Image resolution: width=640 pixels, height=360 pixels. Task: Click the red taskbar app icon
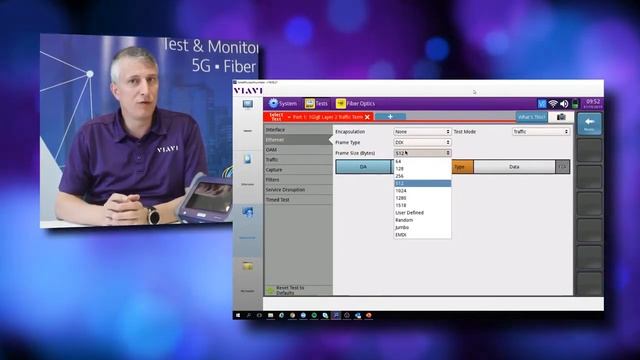369,316
